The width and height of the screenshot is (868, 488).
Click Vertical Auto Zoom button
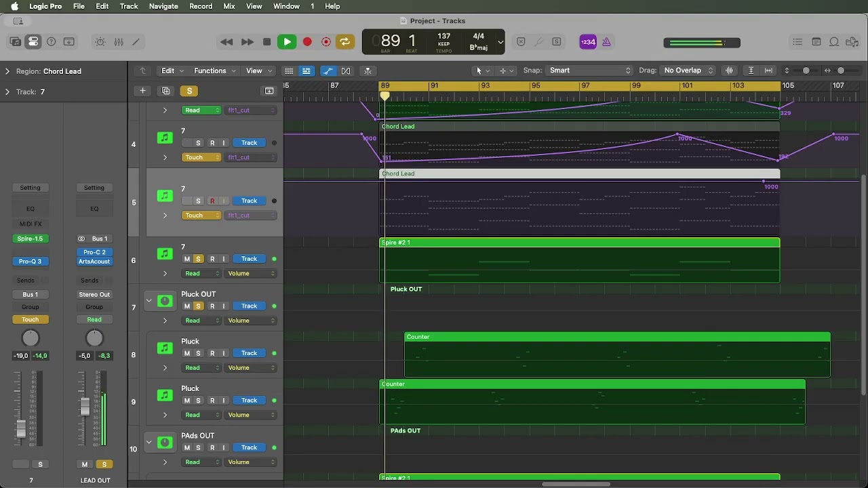pyautogui.click(x=751, y=70)
